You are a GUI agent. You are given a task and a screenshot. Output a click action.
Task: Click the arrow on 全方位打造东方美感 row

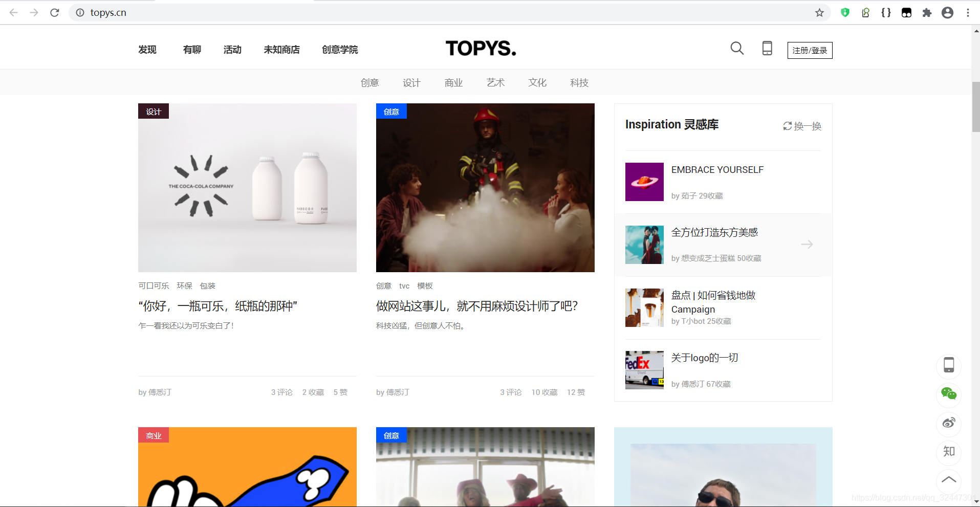(807, 245)
